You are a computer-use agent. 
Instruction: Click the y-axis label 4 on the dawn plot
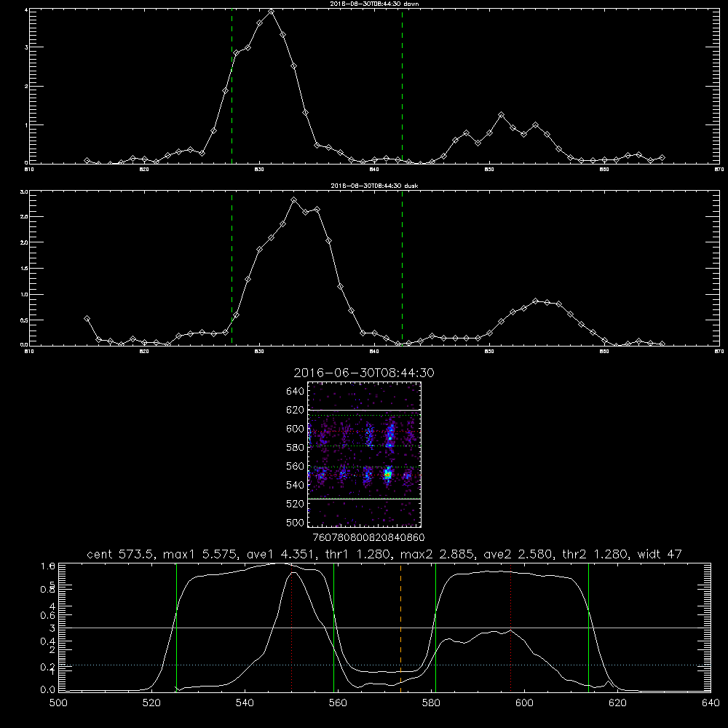26,10
